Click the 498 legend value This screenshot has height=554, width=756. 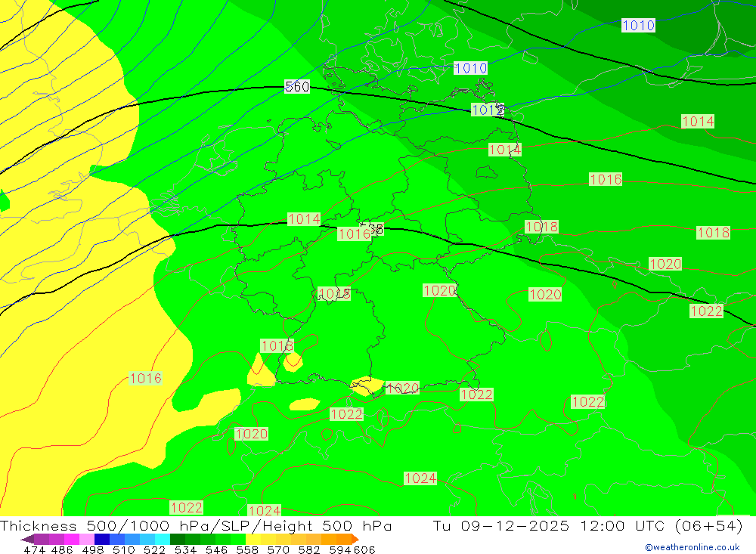tap(92, 549)
